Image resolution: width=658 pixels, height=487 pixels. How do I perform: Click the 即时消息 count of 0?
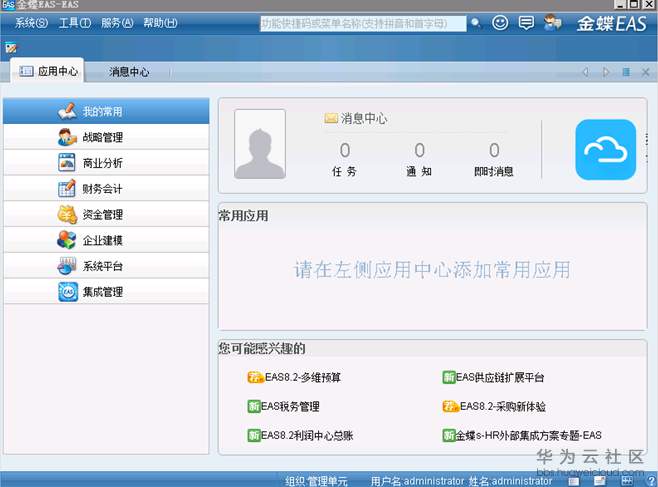tap(494, 150)
